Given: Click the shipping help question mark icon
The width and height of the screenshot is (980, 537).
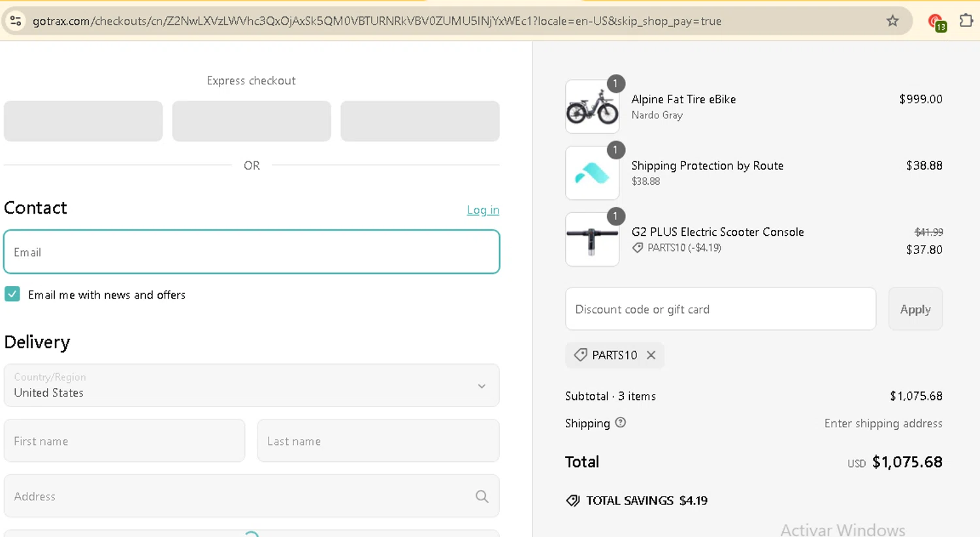Looking at the screenshot, I should pos(621,423).
